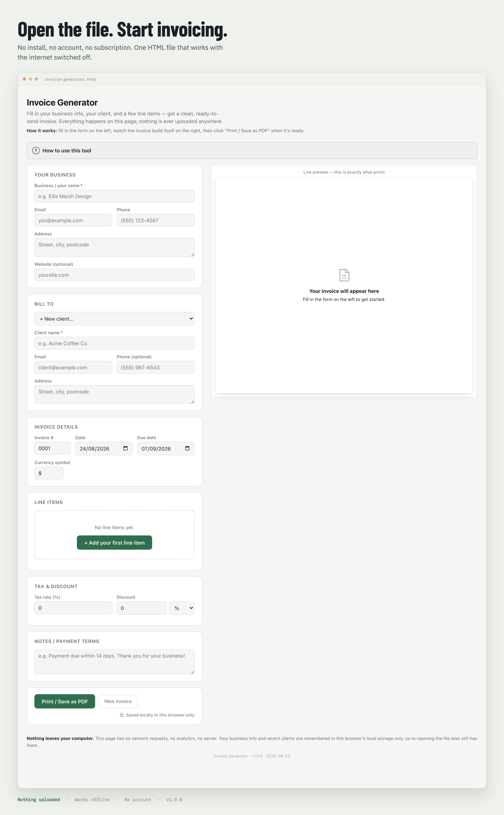504x815 pixels.
Task: Click the client@example.com email field
Action: click(73, 367)
